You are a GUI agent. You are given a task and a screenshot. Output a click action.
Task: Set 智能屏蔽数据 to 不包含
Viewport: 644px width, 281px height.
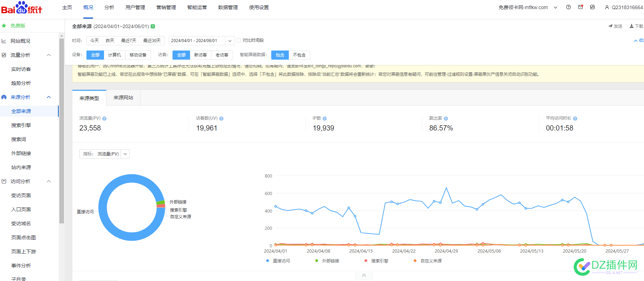(x=299, y=55)
